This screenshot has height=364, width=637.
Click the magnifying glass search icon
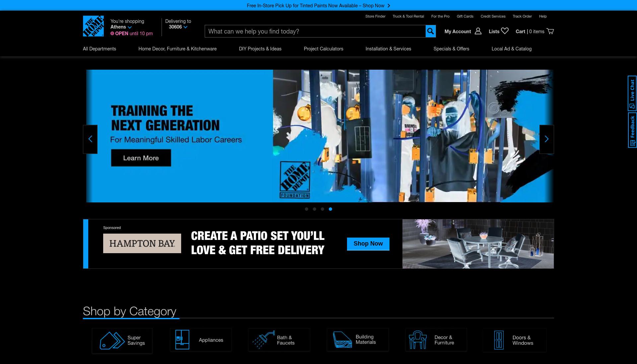[431, 31]
